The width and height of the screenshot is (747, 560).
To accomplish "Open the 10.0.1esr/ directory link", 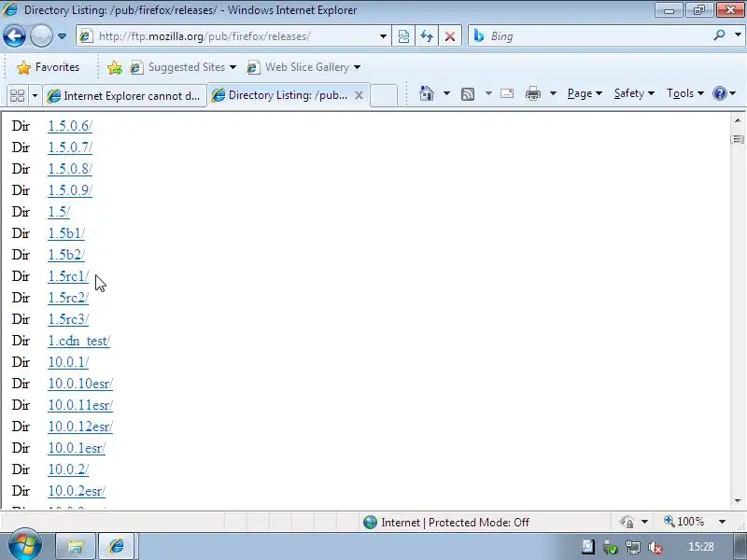I will click(x=77, y=448).
